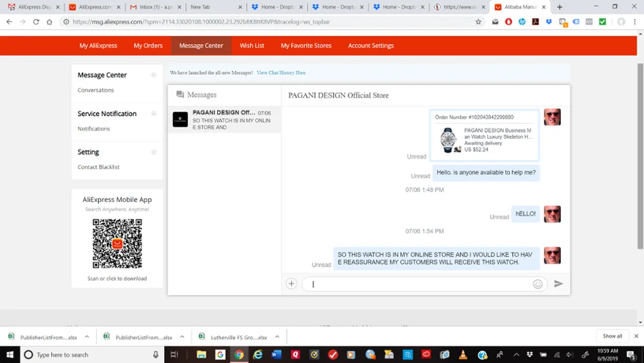The width and height of the screenshot is (644, 363).
Task: Close the downloads bar
Action: click(x=636, y=336)
